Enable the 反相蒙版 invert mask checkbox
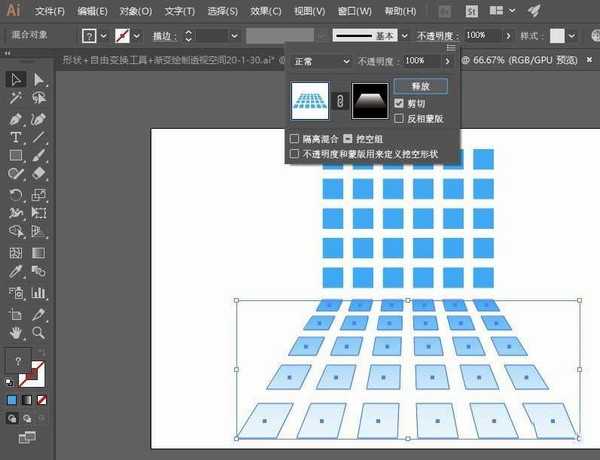Screen dimensions: 600x460 point(400,118)
